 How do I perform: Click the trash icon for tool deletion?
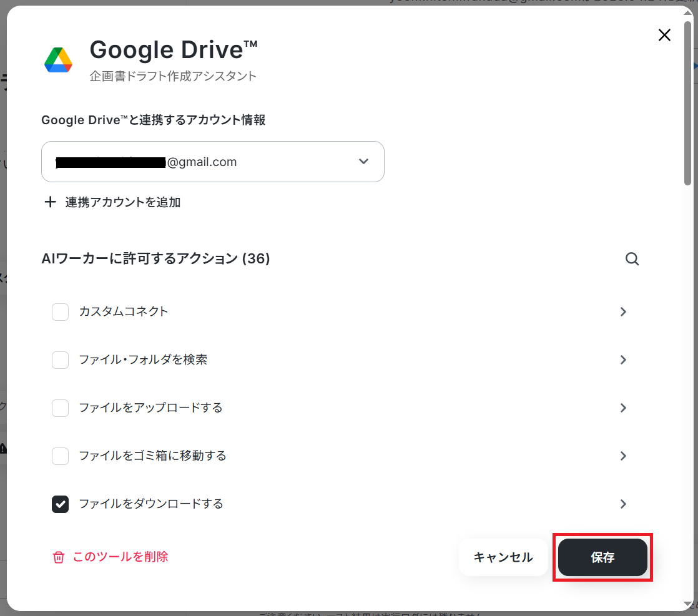pyautogui.click(x=59, y=557)
